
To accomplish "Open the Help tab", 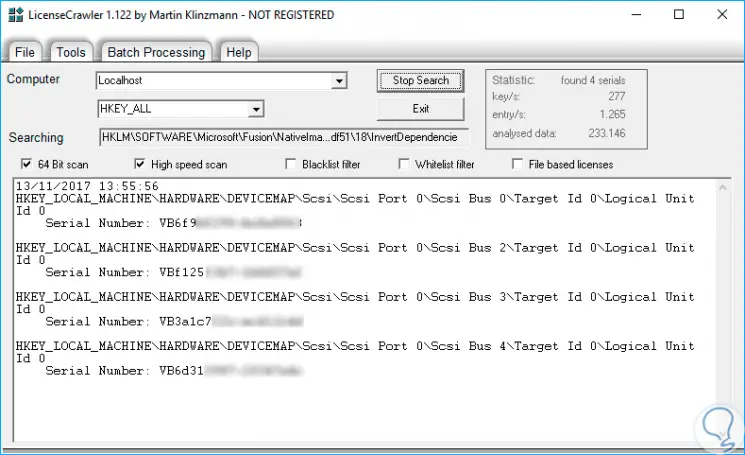I will click(x=238, y=52).
